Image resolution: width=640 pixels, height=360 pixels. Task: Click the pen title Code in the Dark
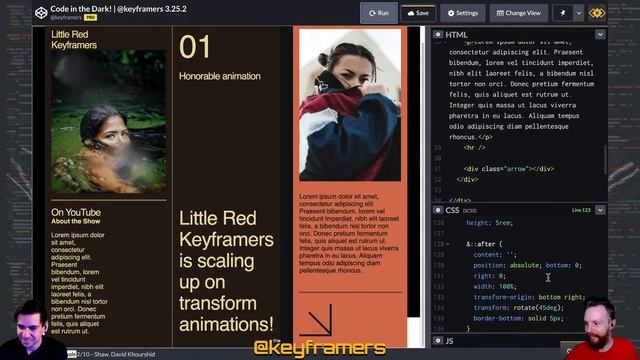coord(118,9)
